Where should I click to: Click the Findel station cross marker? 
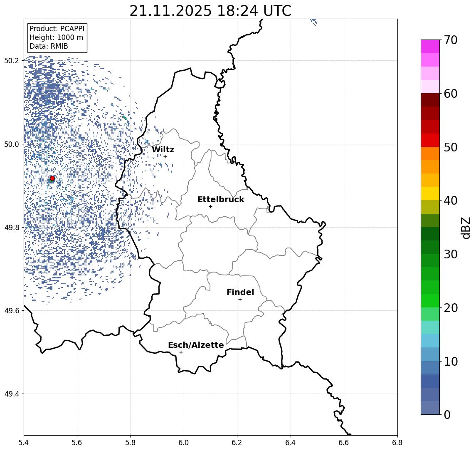click(x=240, y=300)
